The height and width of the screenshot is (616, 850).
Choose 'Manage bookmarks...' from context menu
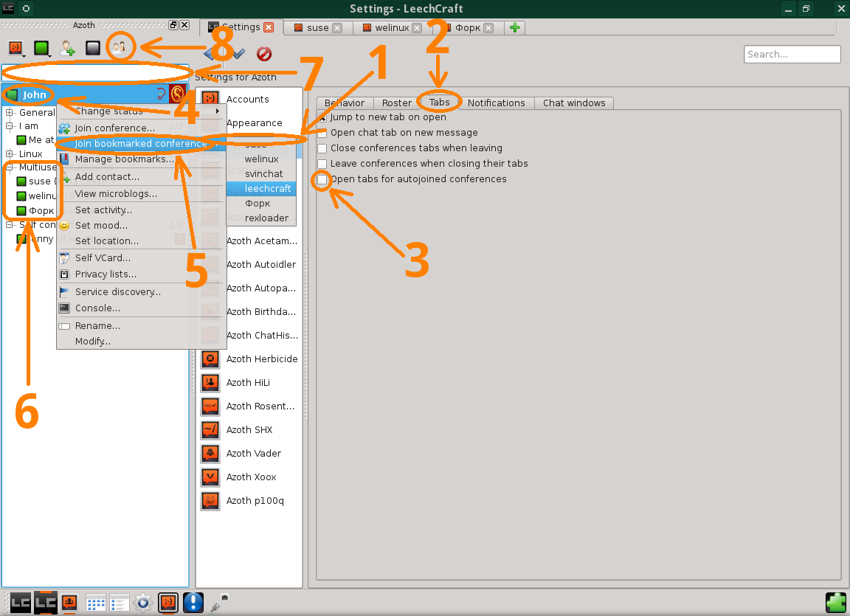125,159
